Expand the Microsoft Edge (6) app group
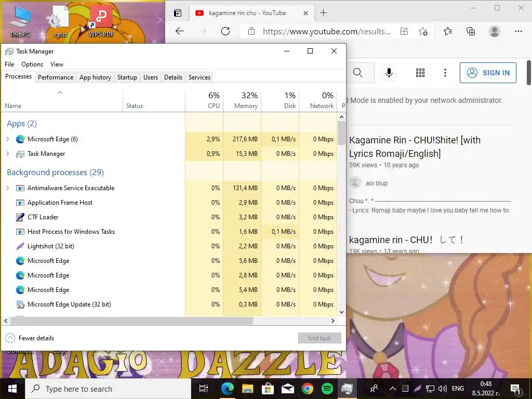 tap(8, 139)
